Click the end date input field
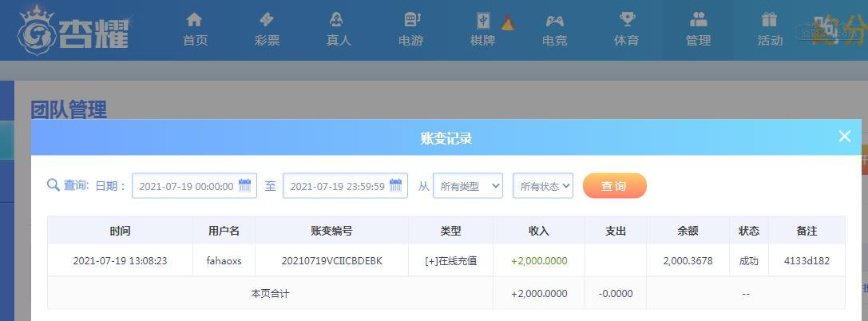Viewport: 868px width, 321px height. [x=336, y=186]
